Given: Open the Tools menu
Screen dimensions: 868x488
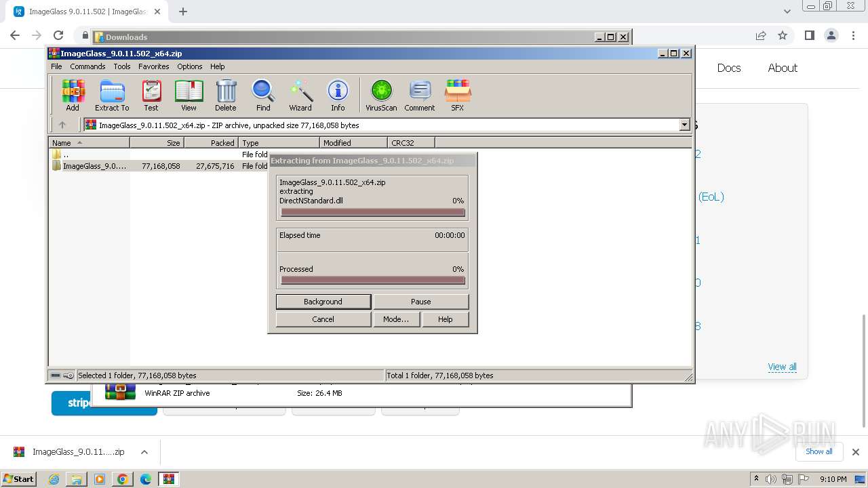Looking at the screenshot, I should tap(122, 66).
